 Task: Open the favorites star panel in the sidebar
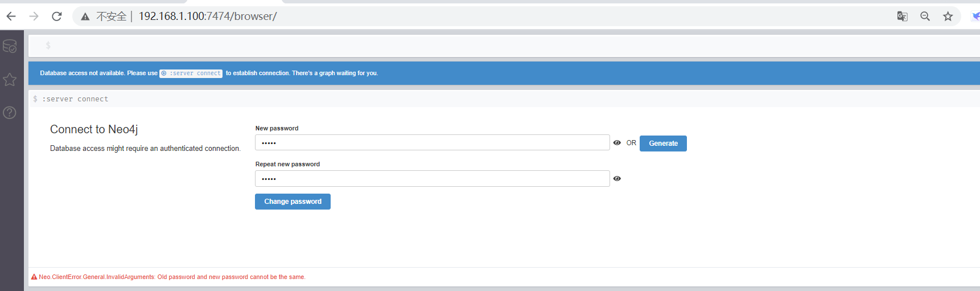coord(10,79)
